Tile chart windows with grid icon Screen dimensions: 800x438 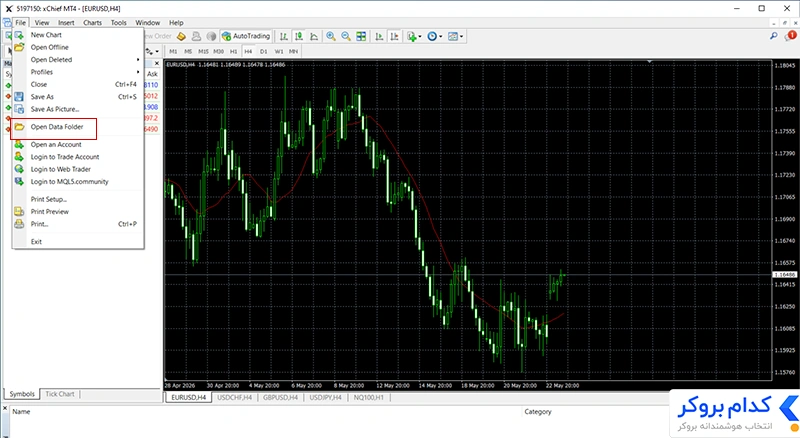click(361, 36)
